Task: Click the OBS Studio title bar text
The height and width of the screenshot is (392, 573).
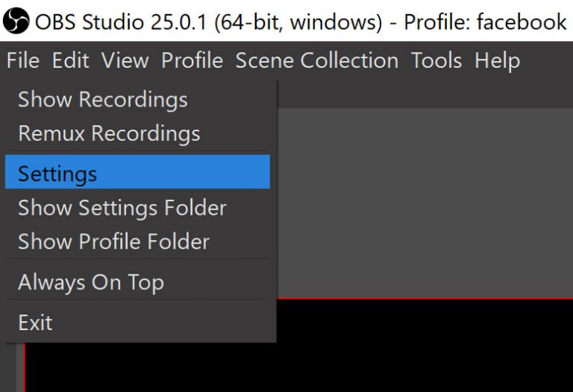Action: 298,21
